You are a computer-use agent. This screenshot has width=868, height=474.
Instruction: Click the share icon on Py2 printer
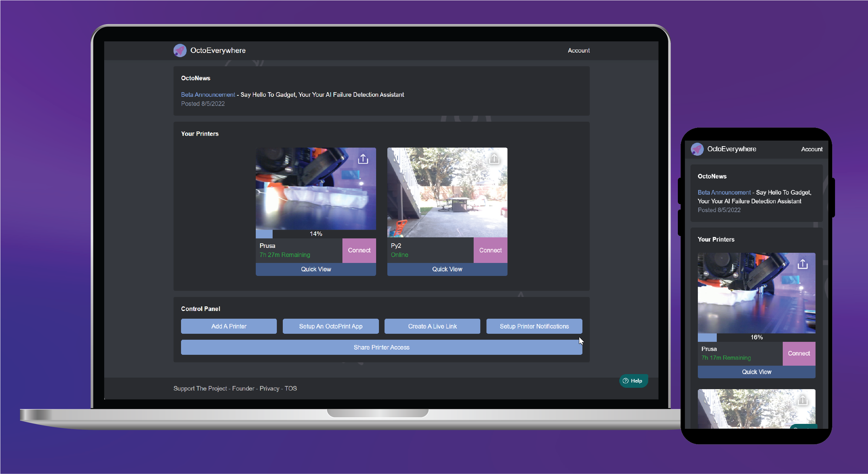click(495, 159)
